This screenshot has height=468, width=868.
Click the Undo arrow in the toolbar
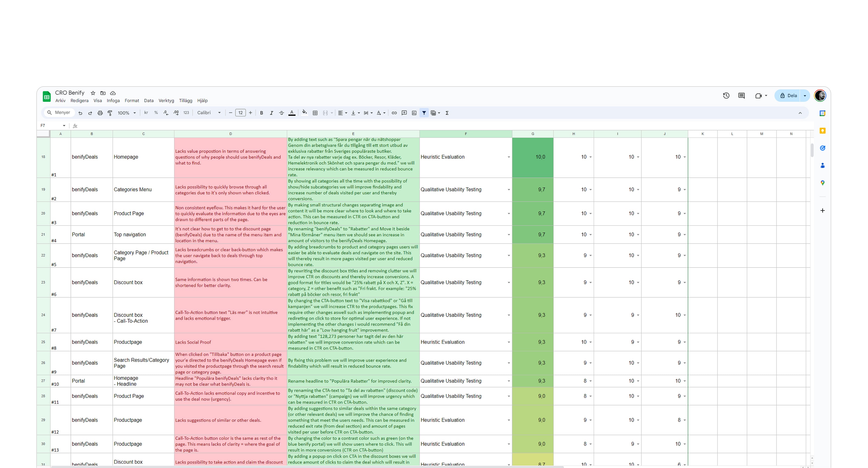pyautogui.click(x=80, y=113)
